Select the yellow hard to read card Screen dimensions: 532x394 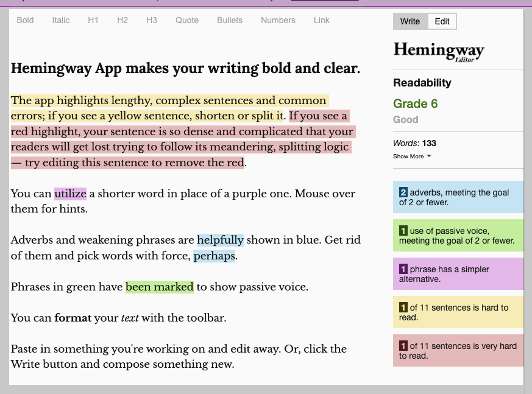pos(458,312)
